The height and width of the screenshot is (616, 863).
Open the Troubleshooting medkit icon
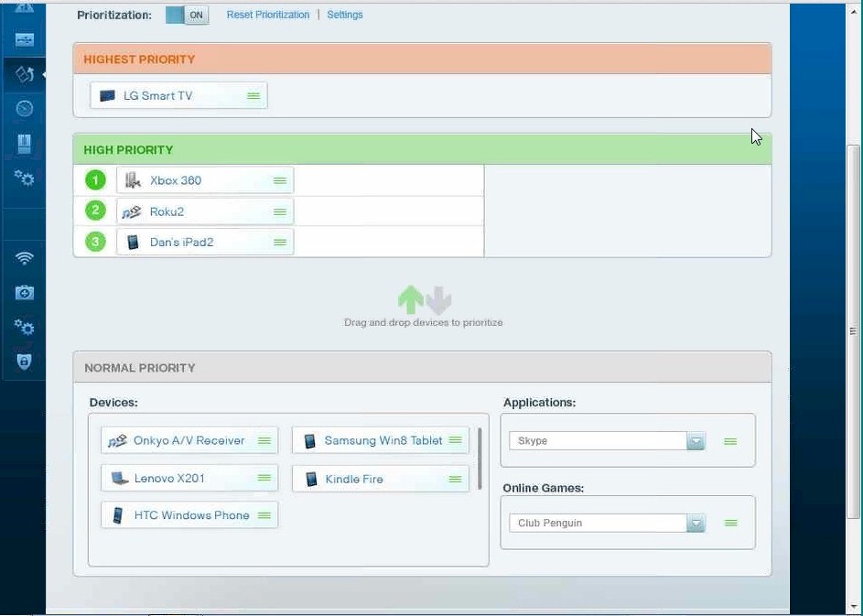point(24,292)
